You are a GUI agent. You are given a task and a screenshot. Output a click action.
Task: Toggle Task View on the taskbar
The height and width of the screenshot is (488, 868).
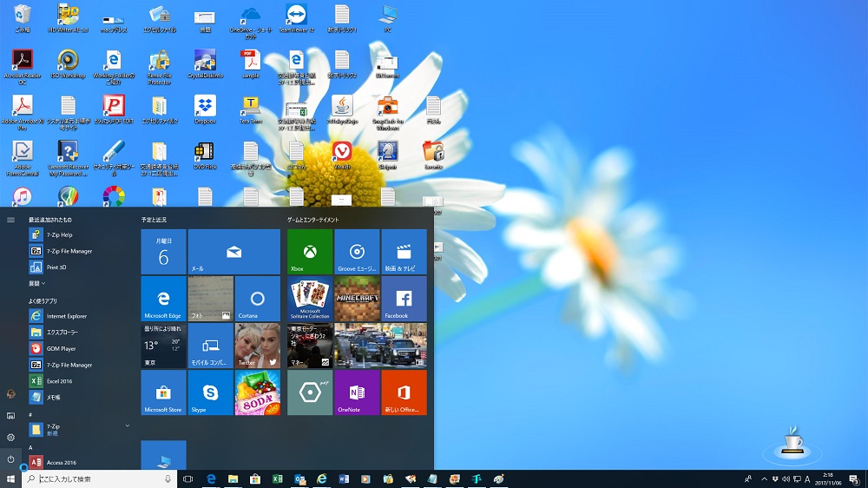[x=187, y=479]
